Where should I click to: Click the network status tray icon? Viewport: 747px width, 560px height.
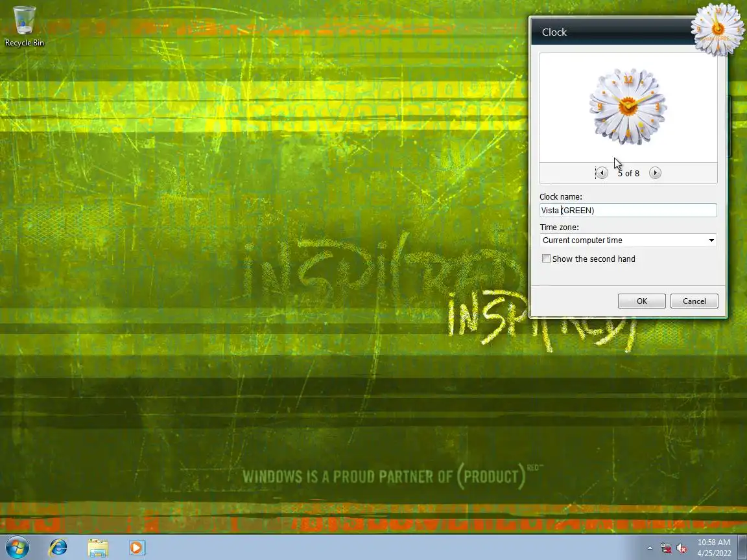coord(666,548)
